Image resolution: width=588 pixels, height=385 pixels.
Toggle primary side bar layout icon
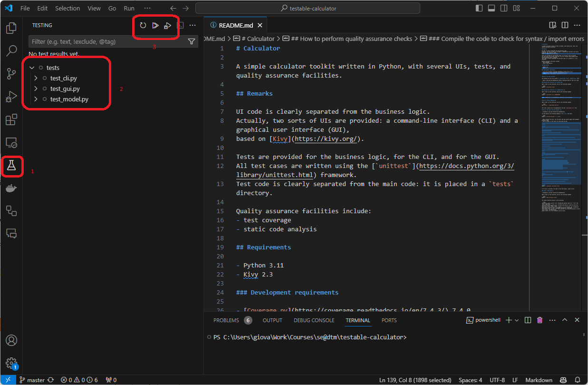(479, 8)
